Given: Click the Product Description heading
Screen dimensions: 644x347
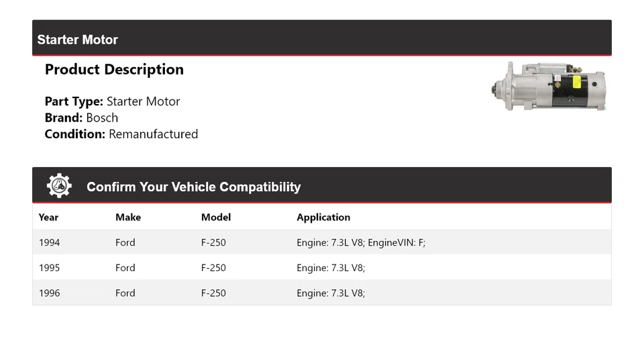Looking at the screenshot, I should [114, 70].
